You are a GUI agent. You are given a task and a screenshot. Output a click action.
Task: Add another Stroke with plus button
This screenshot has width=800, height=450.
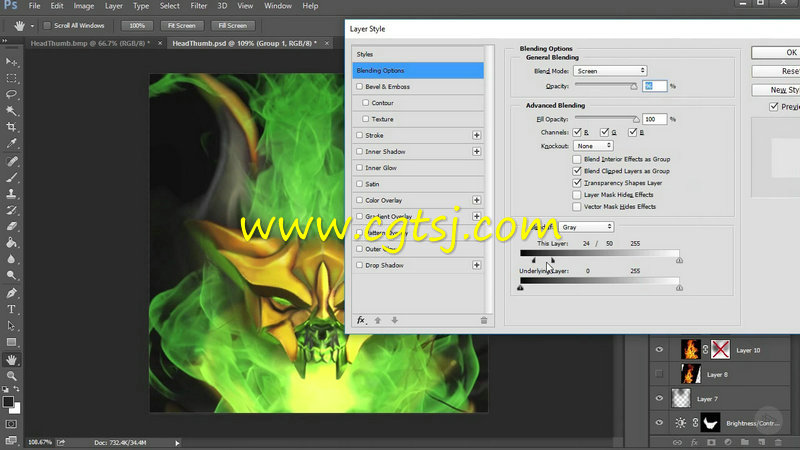coord(477,135)
